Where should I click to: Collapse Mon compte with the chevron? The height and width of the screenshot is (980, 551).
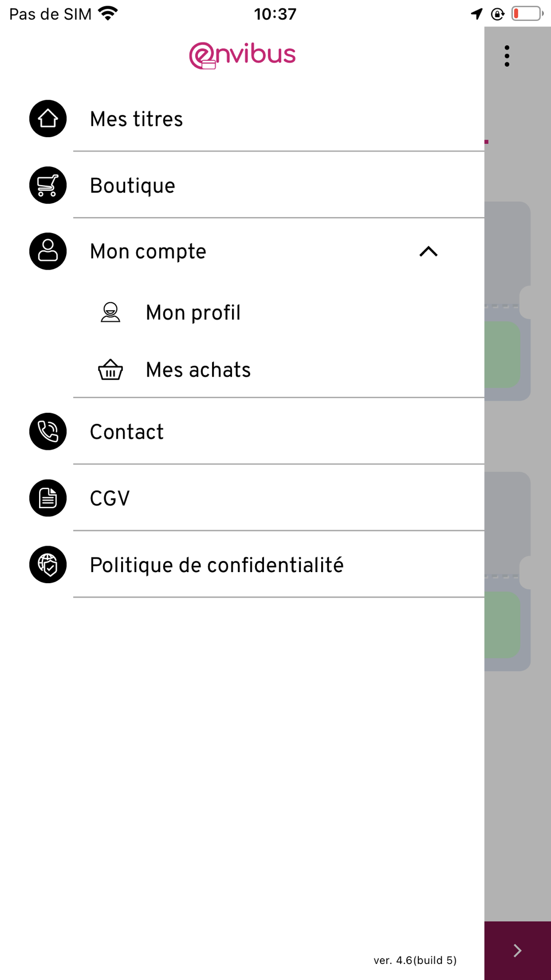point(428,252)
